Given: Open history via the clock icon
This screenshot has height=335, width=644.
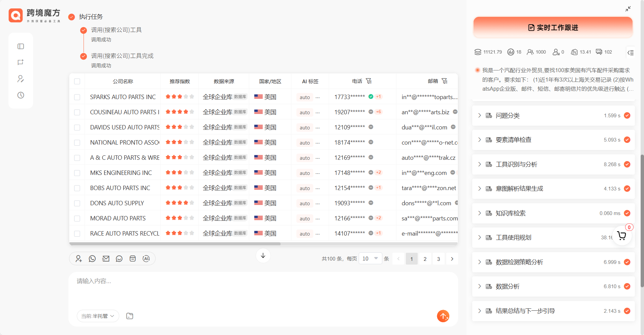Looking at the screenshot, I should (21, 95).
